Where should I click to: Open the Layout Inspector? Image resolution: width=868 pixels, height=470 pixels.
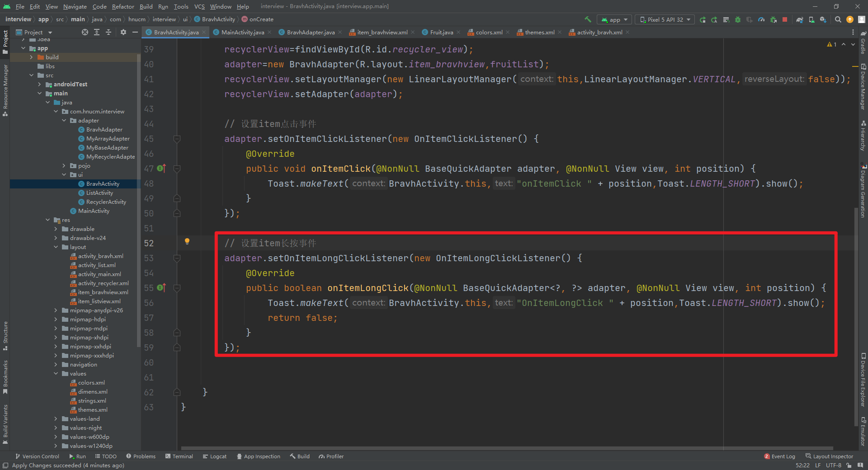click(x=829, y=456)
